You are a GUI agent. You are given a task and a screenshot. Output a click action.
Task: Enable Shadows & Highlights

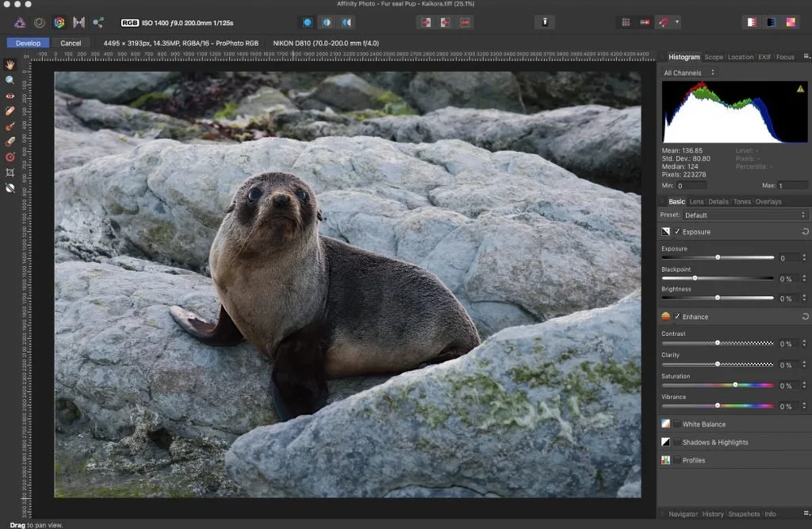(x=677, y=441)
